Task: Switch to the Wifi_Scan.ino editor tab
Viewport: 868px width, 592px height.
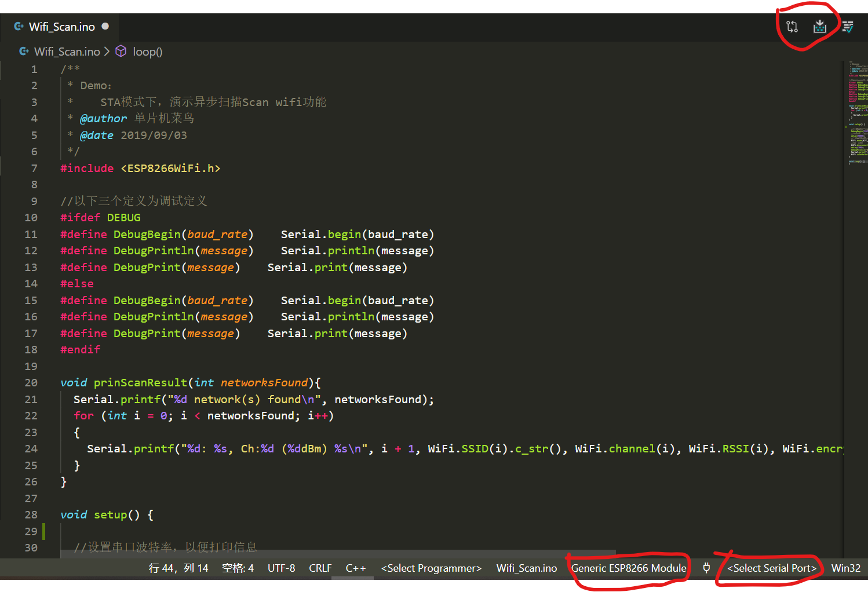Action: click(x=61, y=26)
